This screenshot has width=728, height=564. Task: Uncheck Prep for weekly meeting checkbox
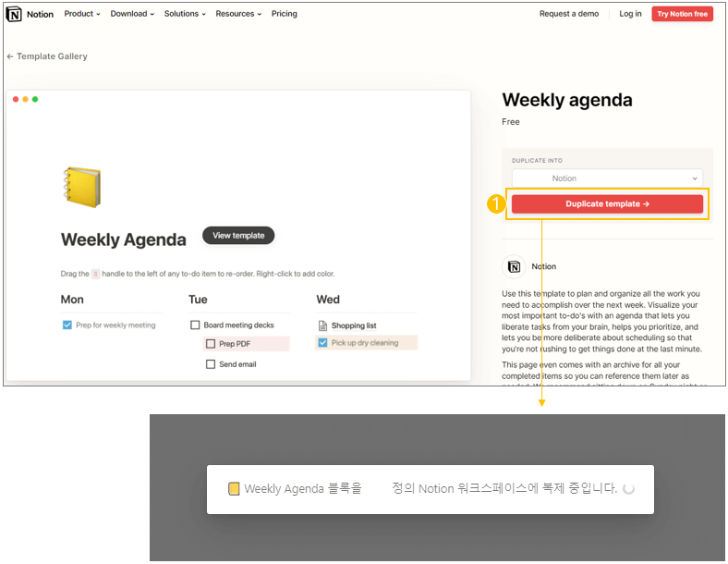click(x=67, y=325)
